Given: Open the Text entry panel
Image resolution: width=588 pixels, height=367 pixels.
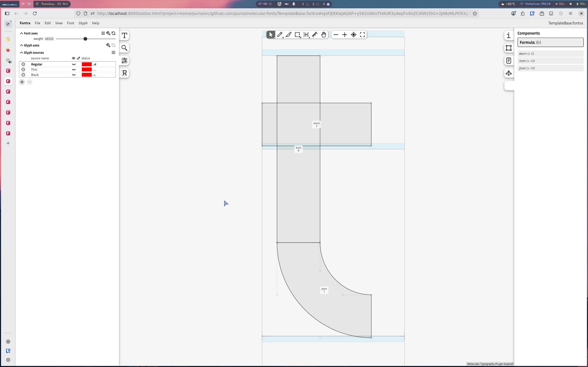Looking at the screenshot, I should point(124,35).
